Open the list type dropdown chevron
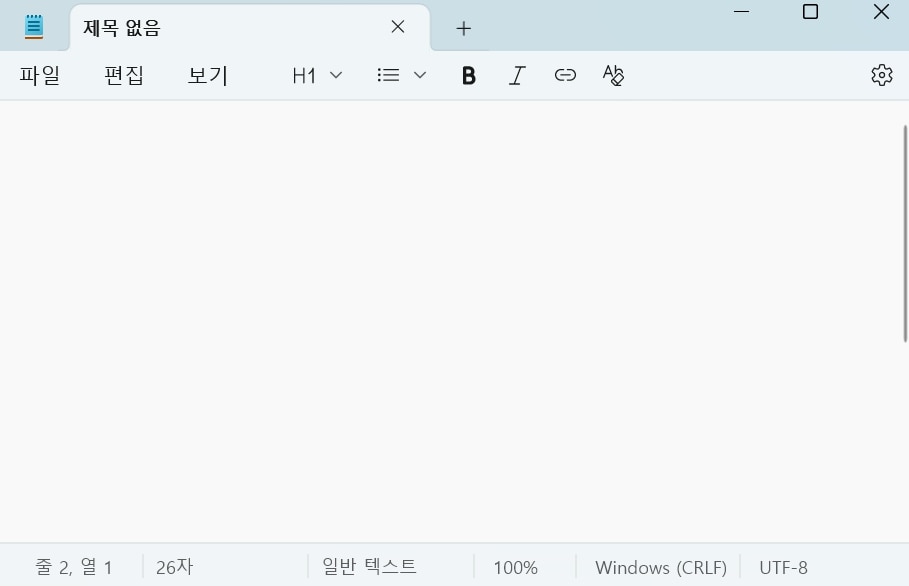 tap(419, 75)
